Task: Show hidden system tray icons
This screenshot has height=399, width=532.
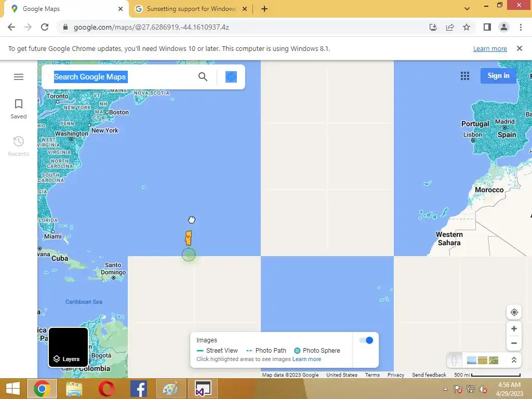Action: coord(445,389)
